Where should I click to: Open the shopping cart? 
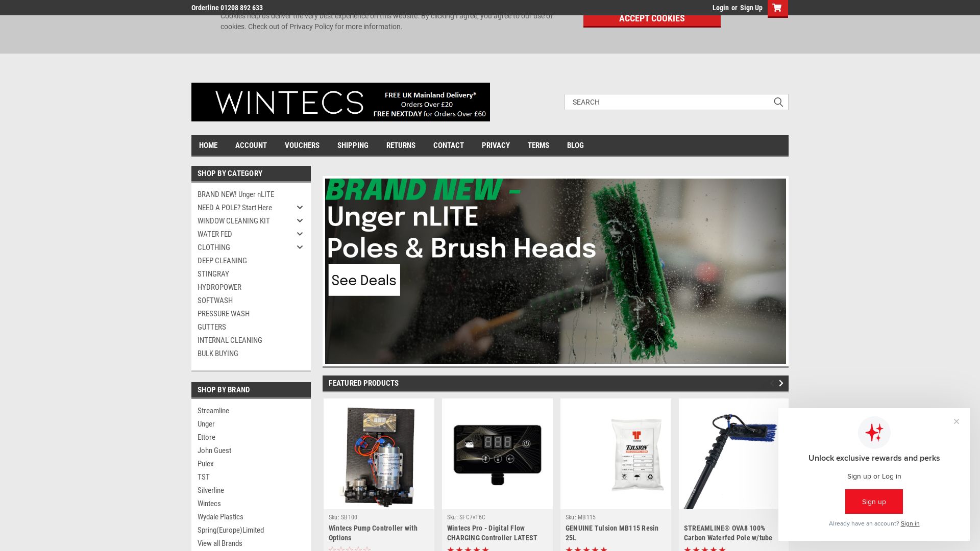coord(778,8)
